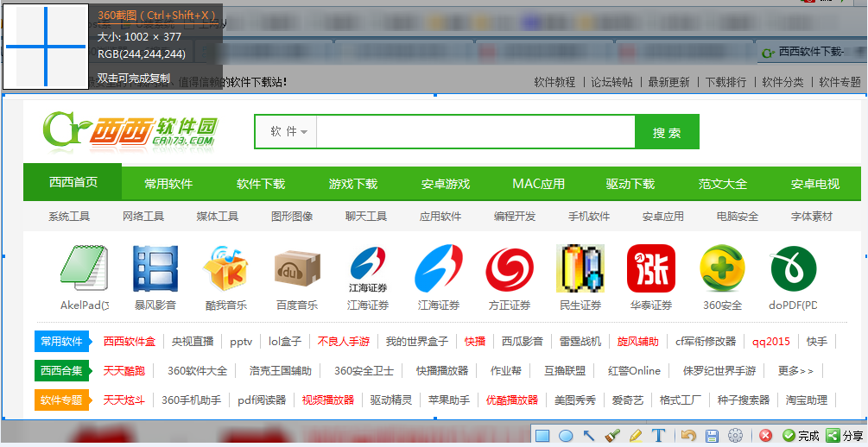
Task: Open the 系统工具 subcategory
Action: click(69, 217)
